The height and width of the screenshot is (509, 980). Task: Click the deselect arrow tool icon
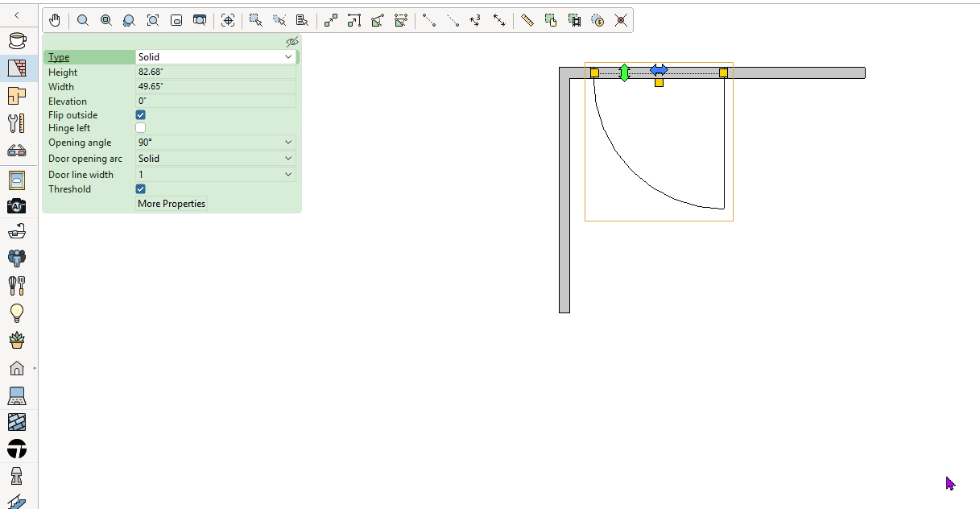279,20
